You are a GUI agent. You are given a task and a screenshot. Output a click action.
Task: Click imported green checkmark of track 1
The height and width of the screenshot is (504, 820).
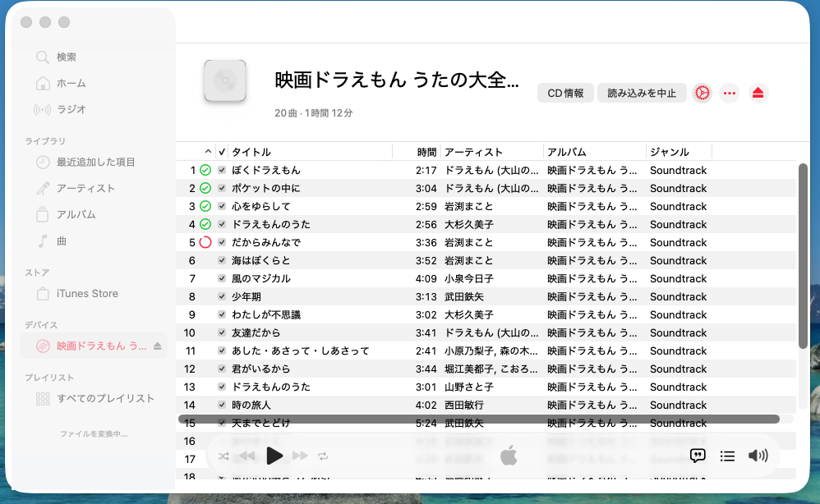point(205,170)
